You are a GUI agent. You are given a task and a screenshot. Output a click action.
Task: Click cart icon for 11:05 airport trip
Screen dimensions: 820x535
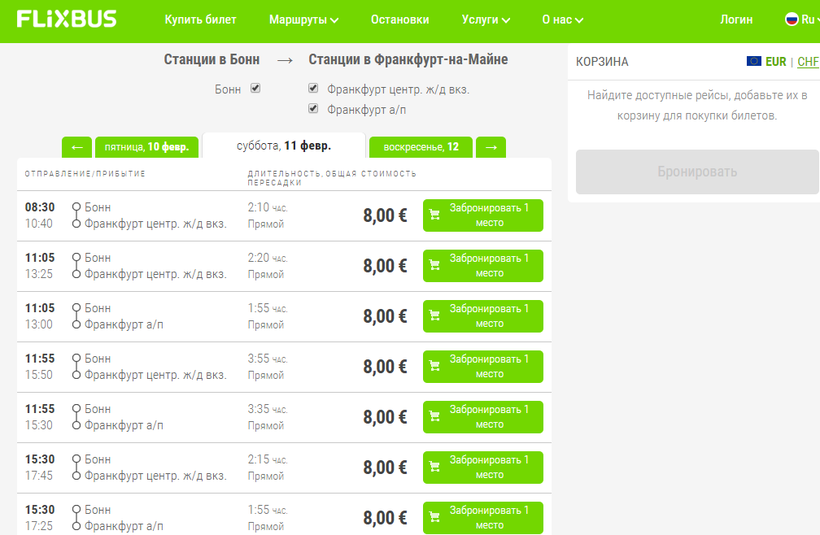point(435,317)
